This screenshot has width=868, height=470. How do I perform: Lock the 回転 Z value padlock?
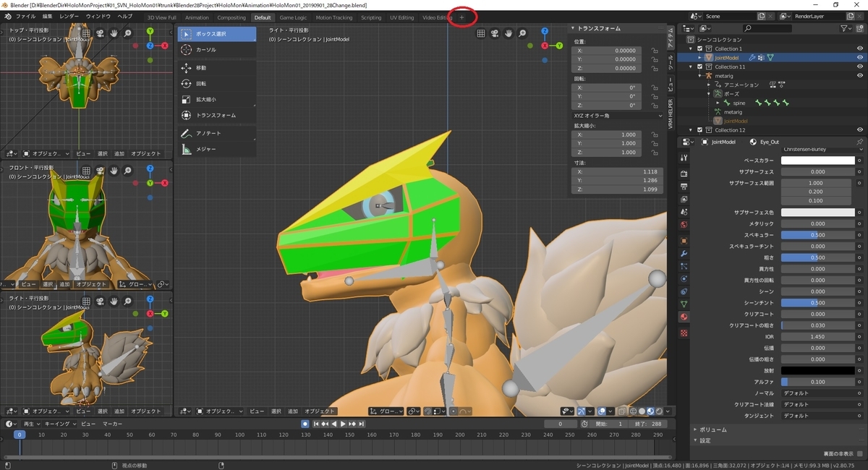[654, 106]
